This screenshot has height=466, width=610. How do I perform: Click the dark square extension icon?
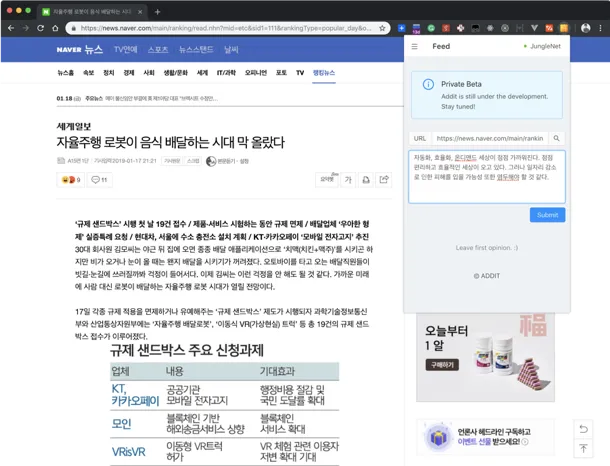(475, 28)
